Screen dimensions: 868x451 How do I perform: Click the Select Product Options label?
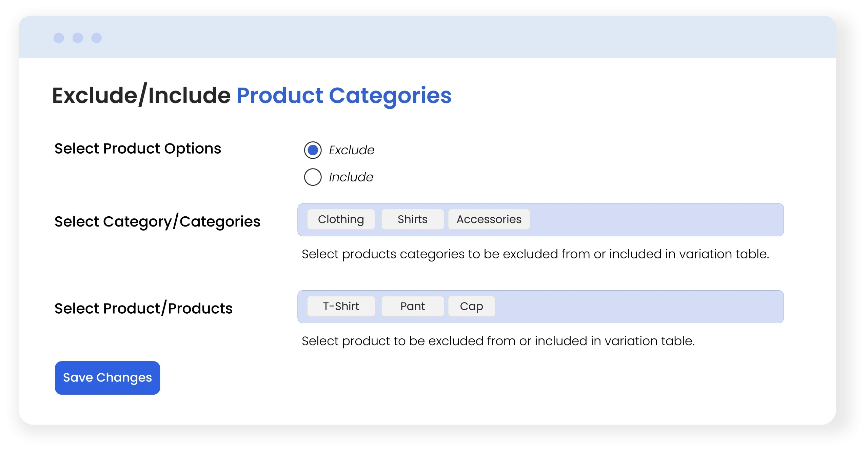pyautogui.click(x=138, y=149)
